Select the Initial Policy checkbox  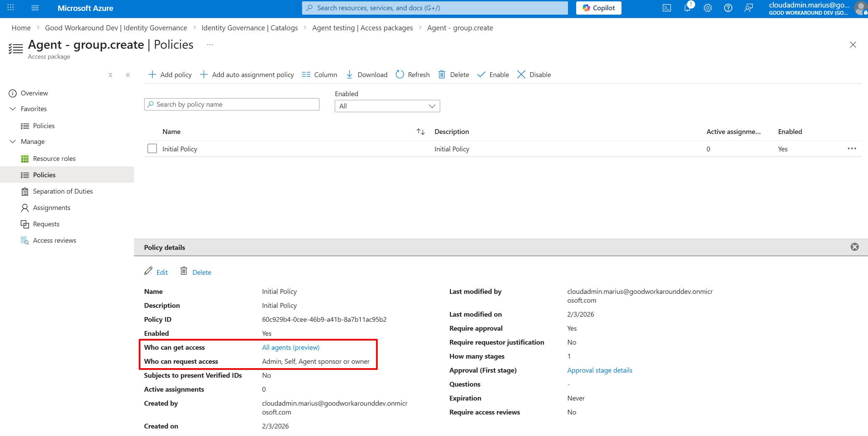tap(152, 149)
